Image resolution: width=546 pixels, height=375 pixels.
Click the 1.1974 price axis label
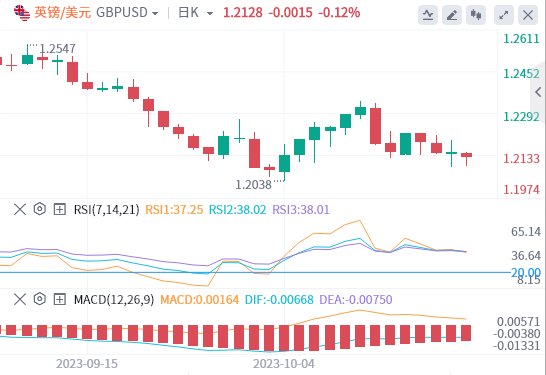click(521, 190)
